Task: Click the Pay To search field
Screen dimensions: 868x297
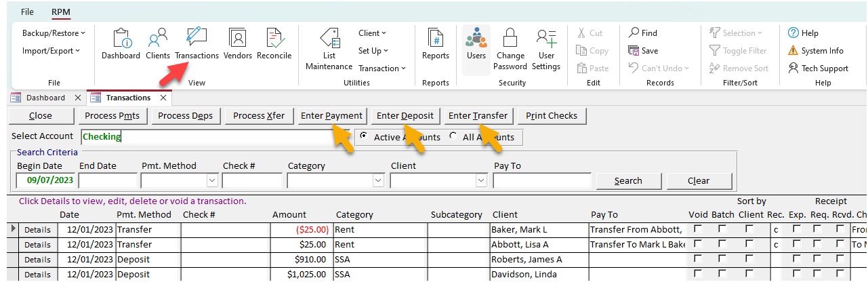Action: pyautogui.click(x=542, y=181)
